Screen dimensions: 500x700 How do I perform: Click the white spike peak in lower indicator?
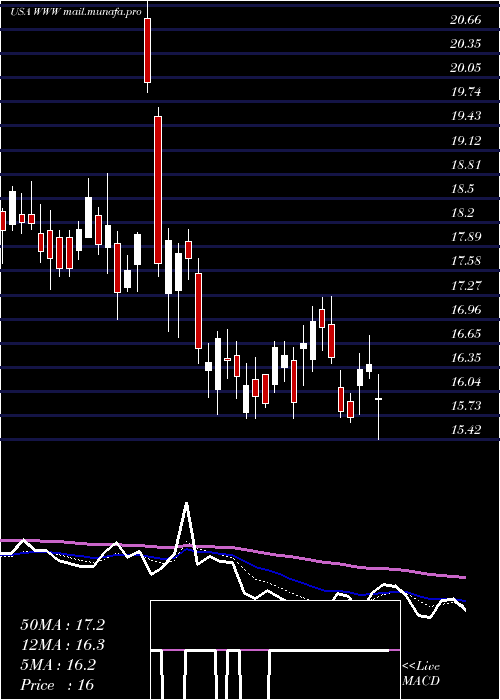point(187,504)
